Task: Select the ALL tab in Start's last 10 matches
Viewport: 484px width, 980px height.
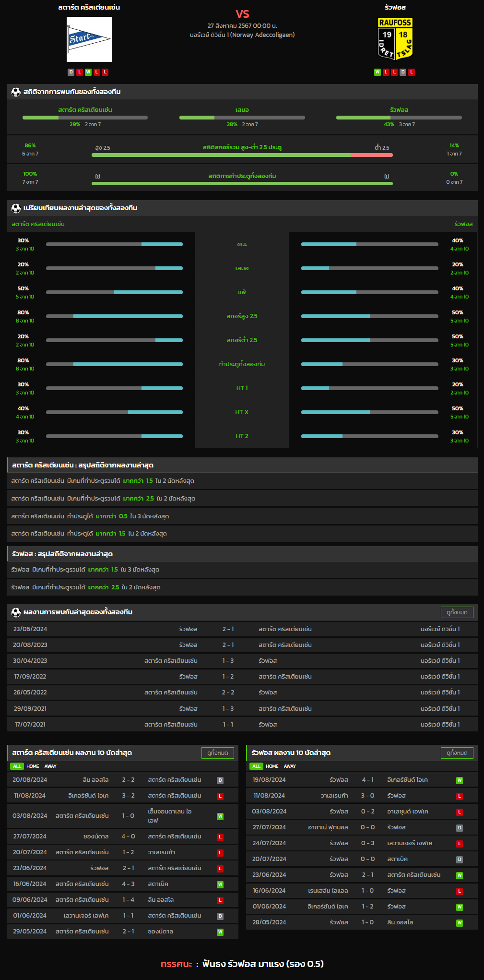Action: point(17,766)
